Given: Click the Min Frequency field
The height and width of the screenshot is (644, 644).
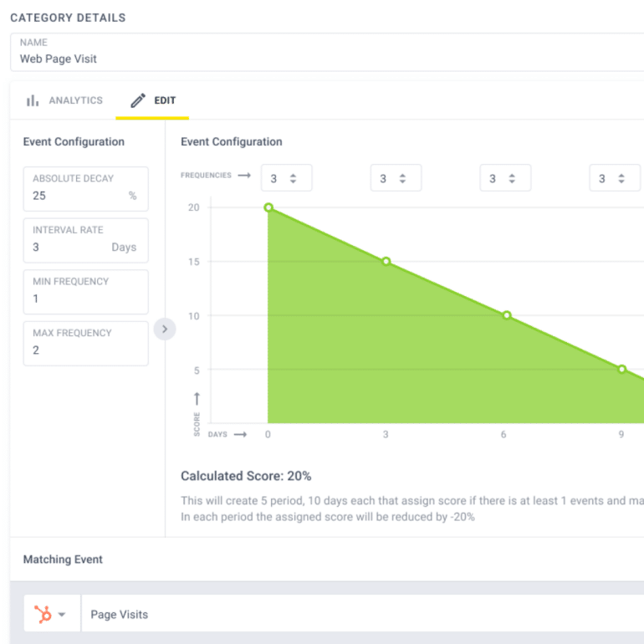Looking at the screenshot, I should 86,292.
